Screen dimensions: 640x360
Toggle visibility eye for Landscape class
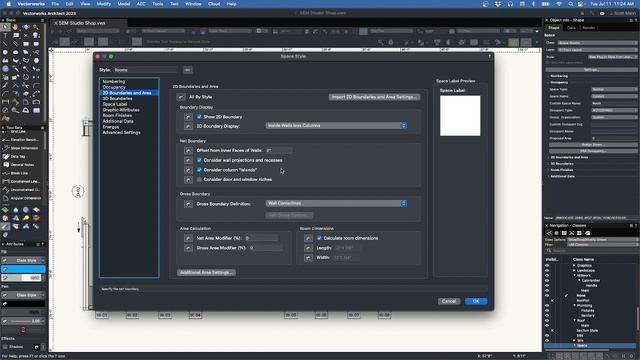[x=547, y=271]
